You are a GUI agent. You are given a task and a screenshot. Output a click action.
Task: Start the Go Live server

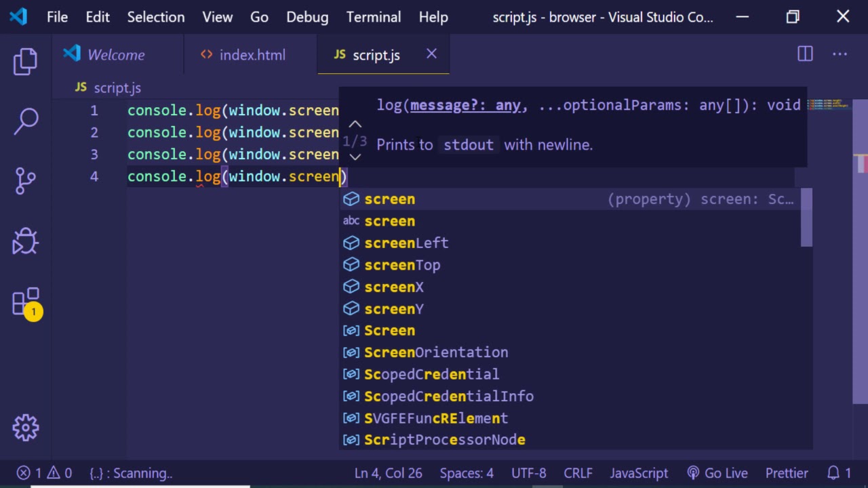click(717, 473)
